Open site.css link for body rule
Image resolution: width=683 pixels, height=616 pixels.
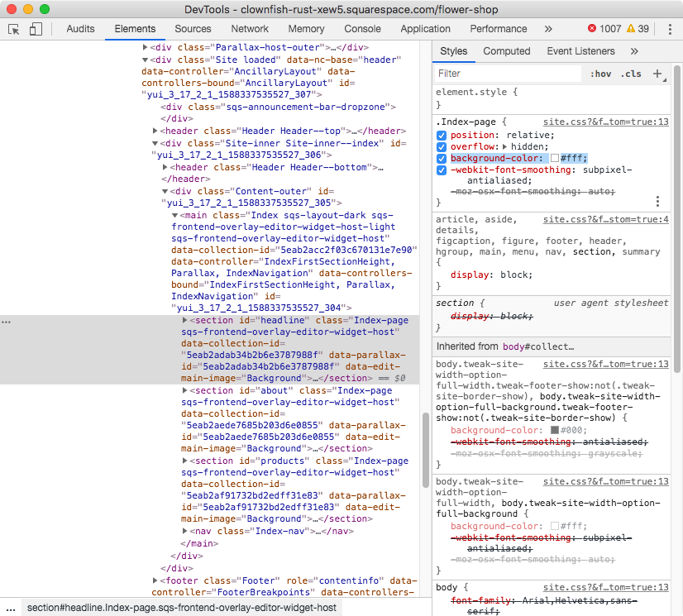tap(605, 587)
